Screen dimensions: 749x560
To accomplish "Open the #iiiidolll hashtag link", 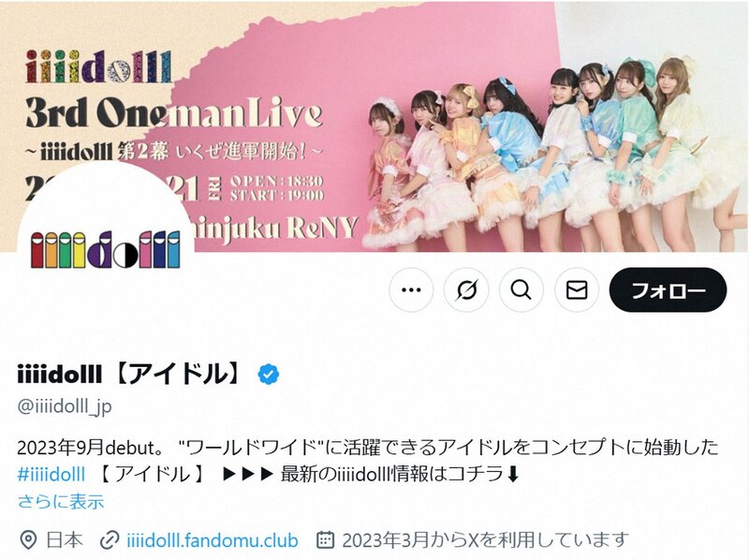I will (51, 475).
